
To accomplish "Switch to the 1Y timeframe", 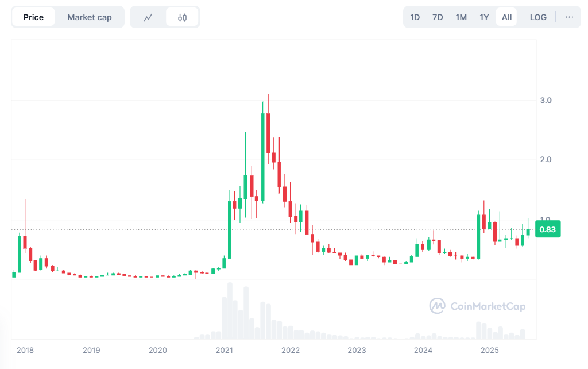I will coord(483,17).
